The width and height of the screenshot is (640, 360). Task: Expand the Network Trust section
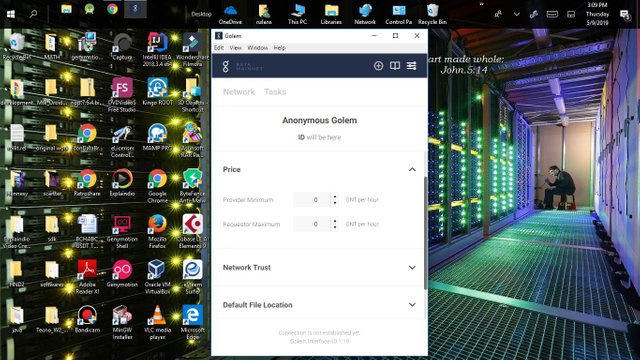pos(412,268)
